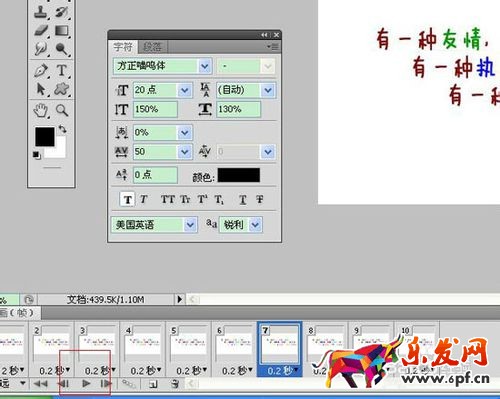Swap foreground and background colors

click(x=62, y=129)
